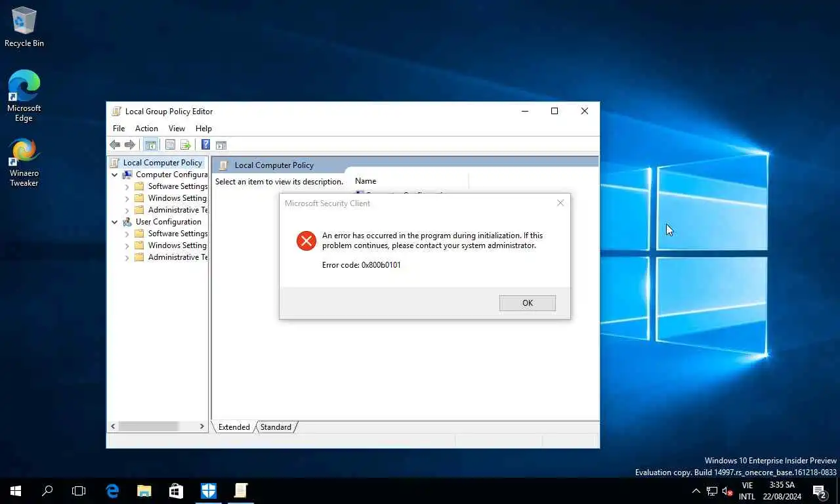Expand Windows Settings under User Configuration
Viewport: 840px width, 504px height.
[x=127, y=245]
